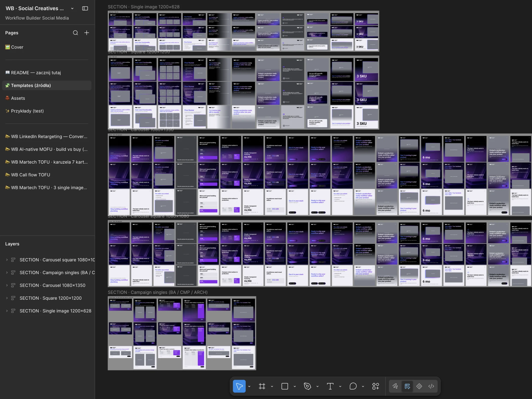
Task: Select the Comment tool
Action: [x=353, y=386]
